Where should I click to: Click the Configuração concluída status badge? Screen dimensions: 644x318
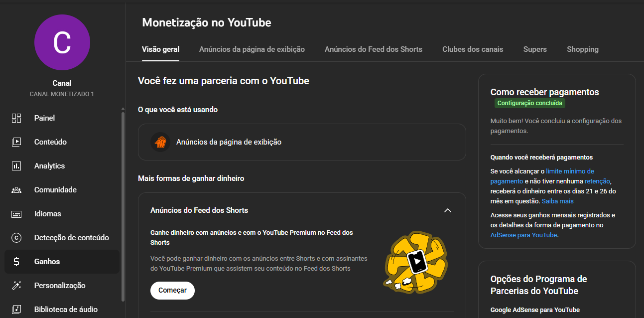pos(530,103)
